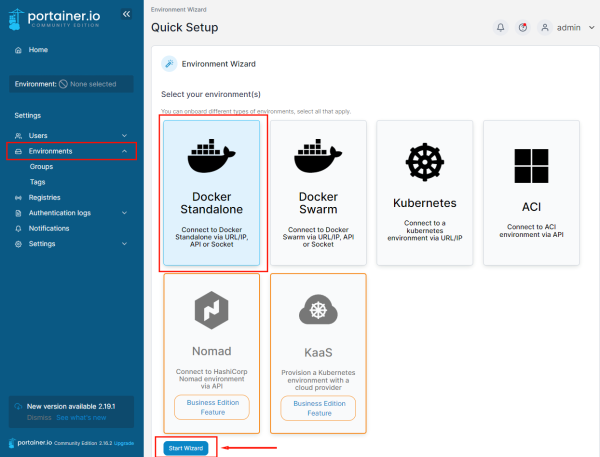The image size is (600, 457).
Task: Click the Portainer.io logo
Action: 58,17
